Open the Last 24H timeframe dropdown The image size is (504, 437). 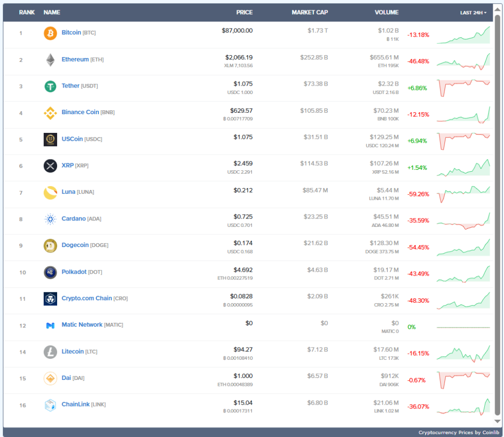473,13
